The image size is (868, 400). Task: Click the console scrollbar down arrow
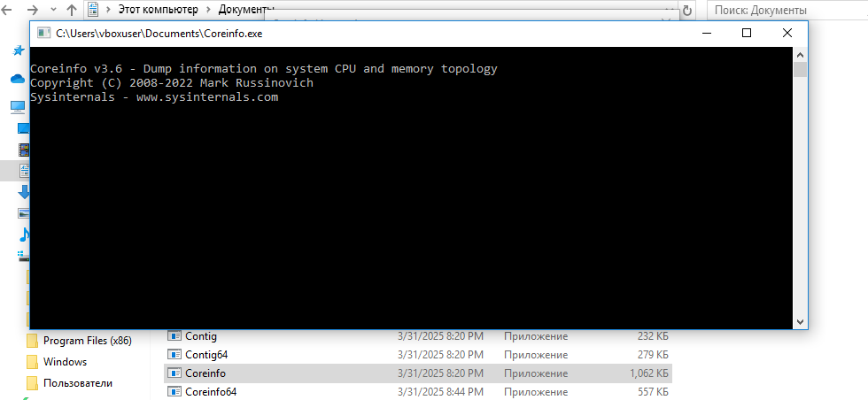click(800, 321)
